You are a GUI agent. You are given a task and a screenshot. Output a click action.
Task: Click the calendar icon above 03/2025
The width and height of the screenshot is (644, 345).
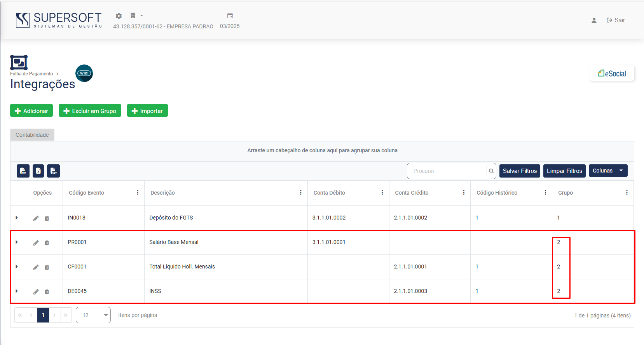tap(230, 16)
